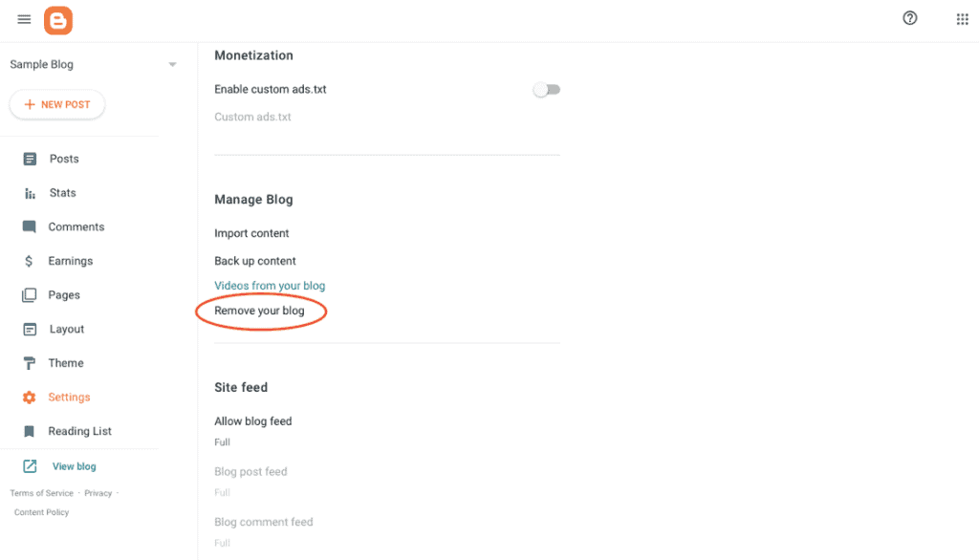Open Posts from the sidebar
This screenshot has height=560, width=979.
tap(63, 159)
